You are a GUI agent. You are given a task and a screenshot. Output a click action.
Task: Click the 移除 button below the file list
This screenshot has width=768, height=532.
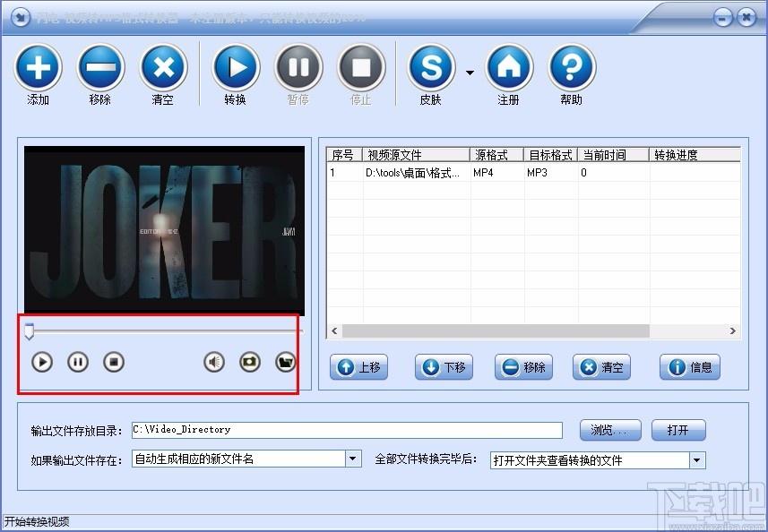tap(523, 367)
